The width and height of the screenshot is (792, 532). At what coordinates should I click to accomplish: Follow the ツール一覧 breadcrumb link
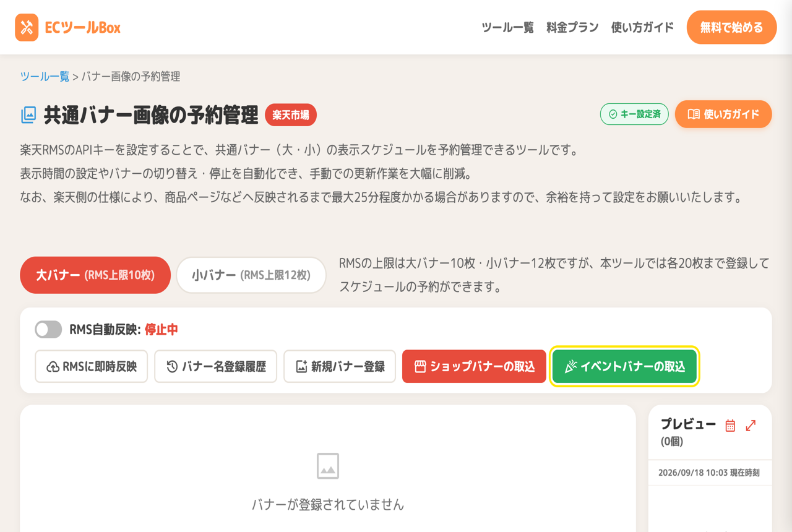point(45,77)
